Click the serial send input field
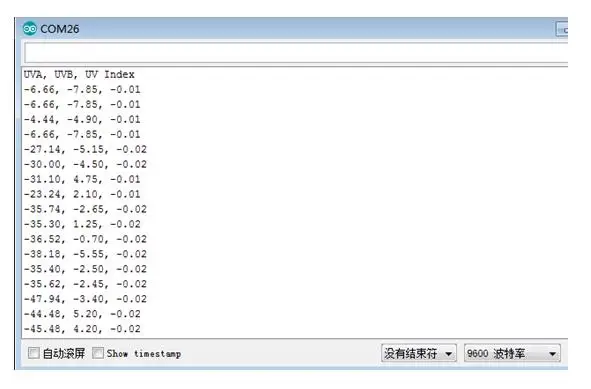This screenshot has height=389, width=591. 296,53
